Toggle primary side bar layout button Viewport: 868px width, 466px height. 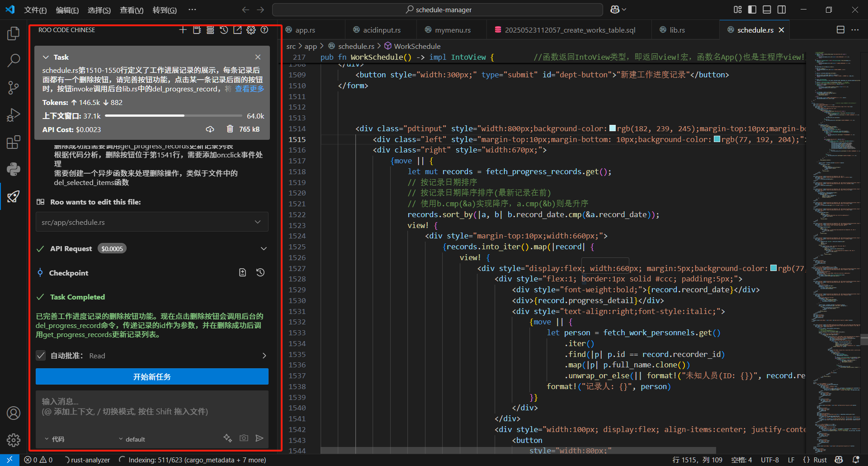[752, 10]
